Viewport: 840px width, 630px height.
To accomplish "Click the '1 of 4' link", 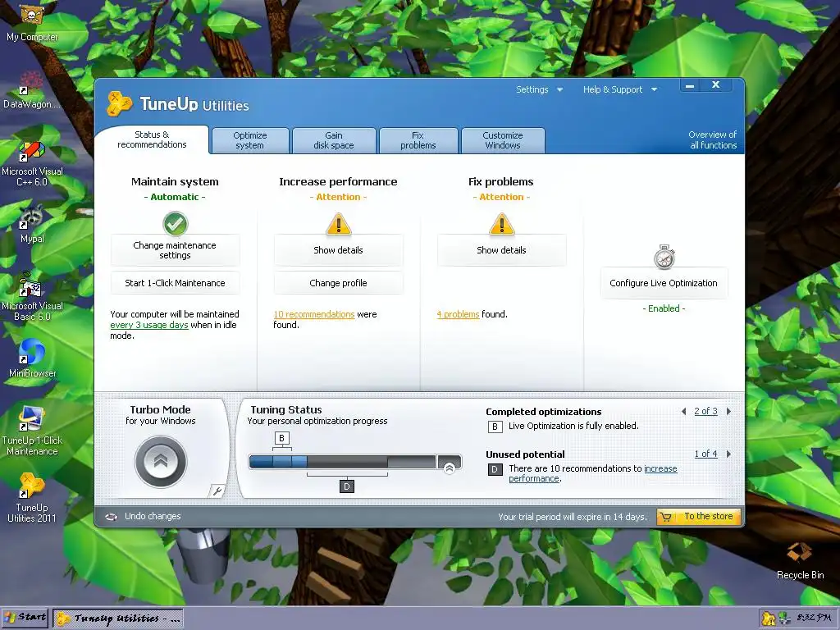I will click(705, 454).
